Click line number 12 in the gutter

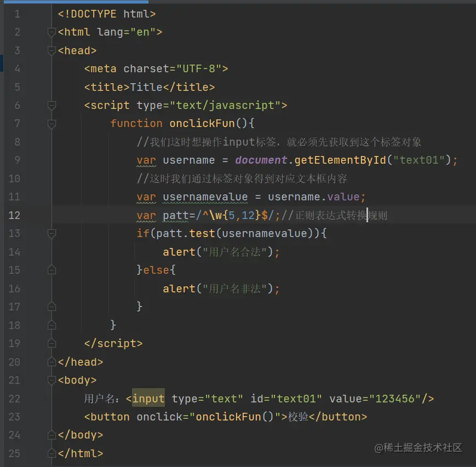point(14,215)
